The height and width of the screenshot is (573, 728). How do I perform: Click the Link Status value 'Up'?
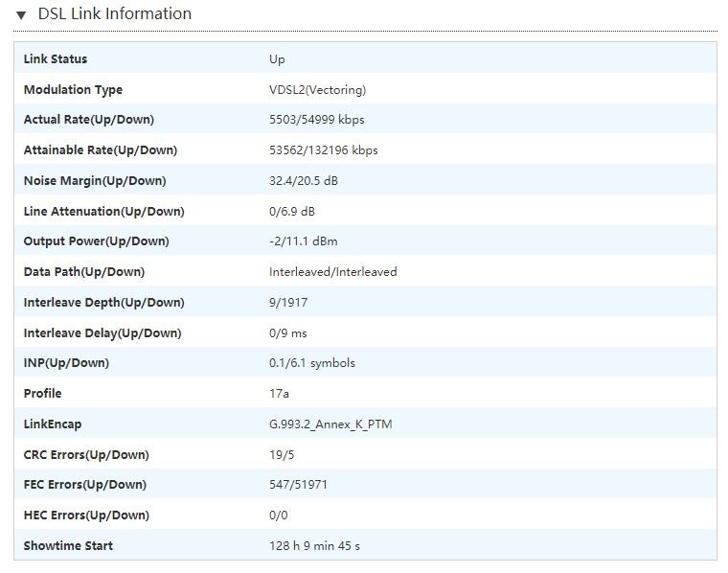coord(277,59)
